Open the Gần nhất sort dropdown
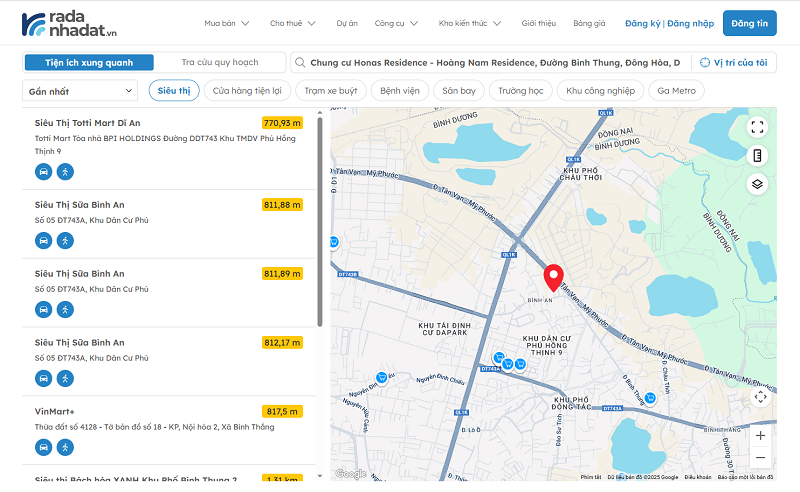The width and height of the screenshot is (800, 492). pyautogui.click(x=80, y=91)
